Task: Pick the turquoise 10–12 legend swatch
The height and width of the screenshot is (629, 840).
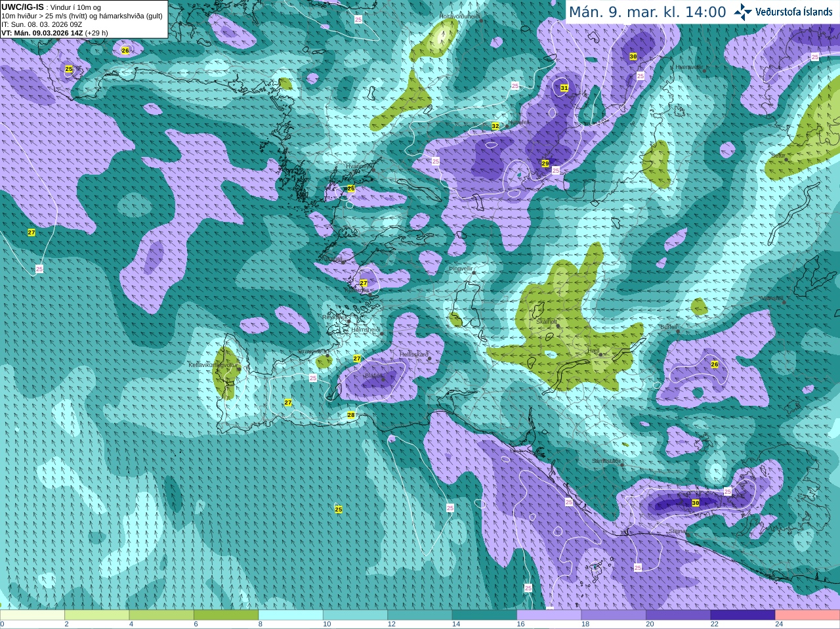Action: point(355,615)
